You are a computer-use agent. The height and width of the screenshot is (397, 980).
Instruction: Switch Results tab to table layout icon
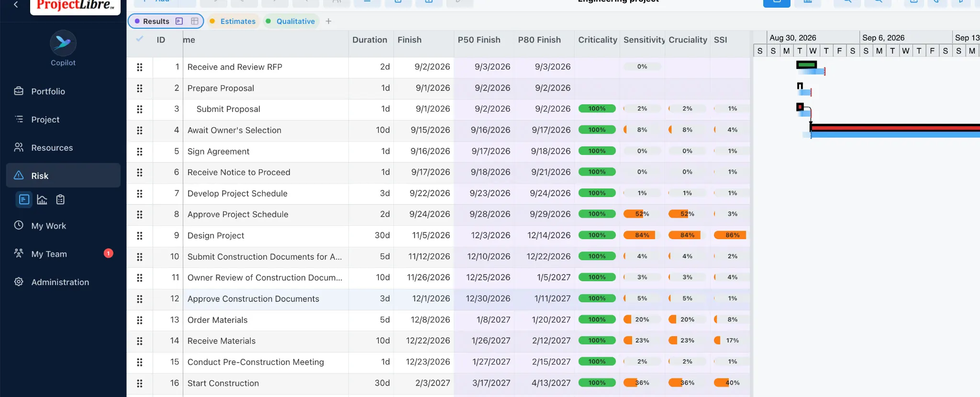195,21
